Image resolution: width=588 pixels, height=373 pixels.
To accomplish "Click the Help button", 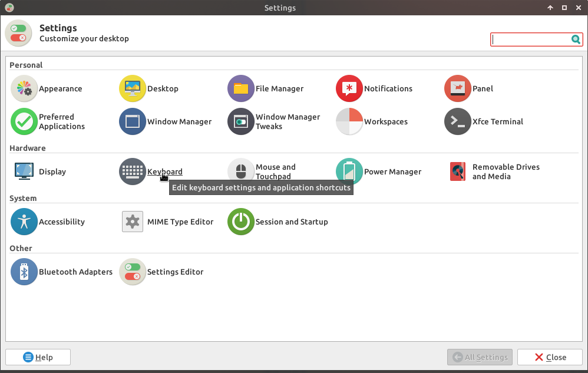I will pos(38,357).
